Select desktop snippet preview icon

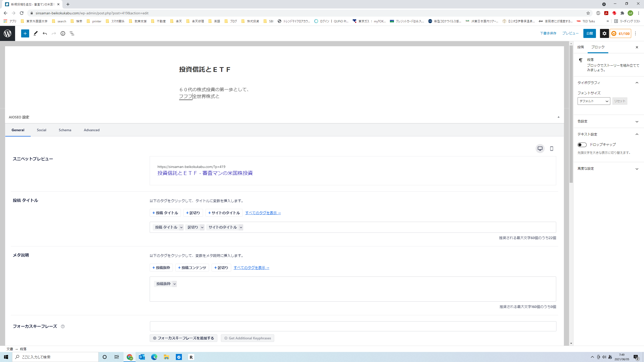tap(540, 149)
